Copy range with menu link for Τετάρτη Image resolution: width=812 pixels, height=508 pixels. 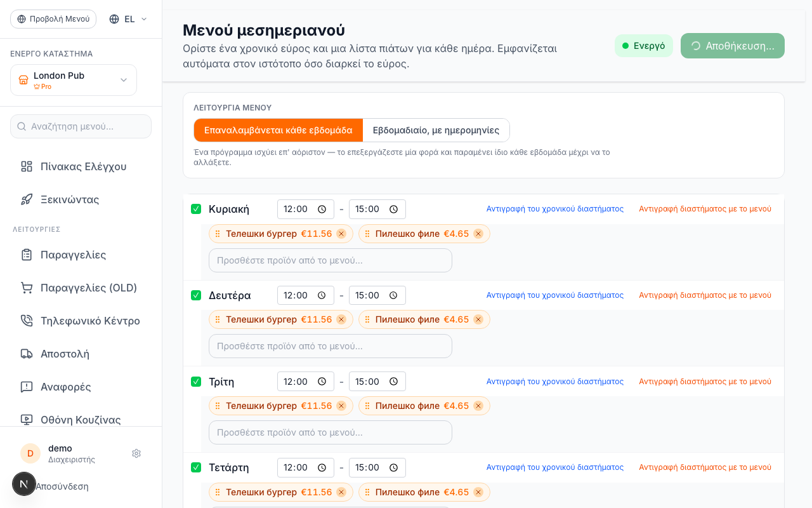pyautogui.click(x=705, y=467)
